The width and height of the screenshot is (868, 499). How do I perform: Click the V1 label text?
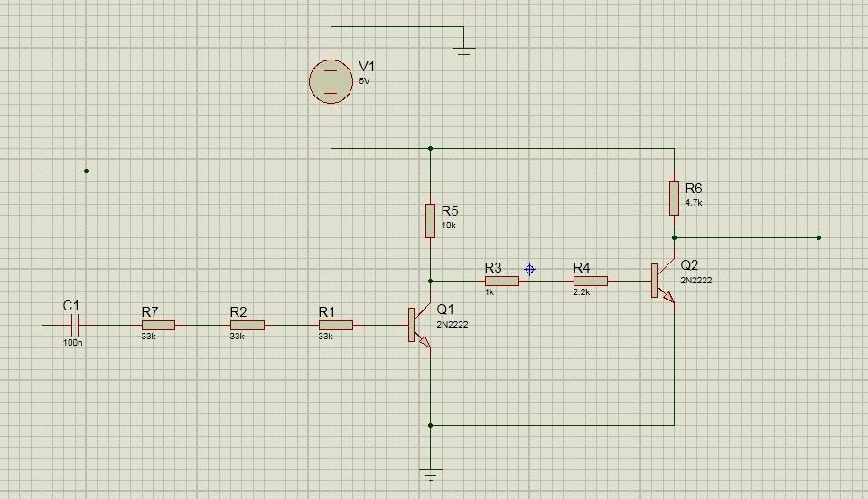(x=367, y=67)
